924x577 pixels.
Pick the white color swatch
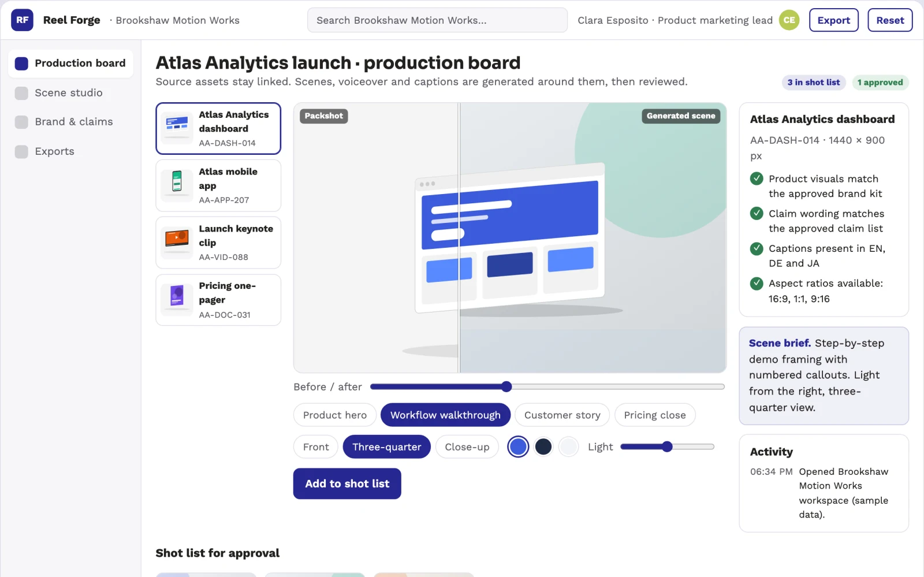click(x=569, y=446)
